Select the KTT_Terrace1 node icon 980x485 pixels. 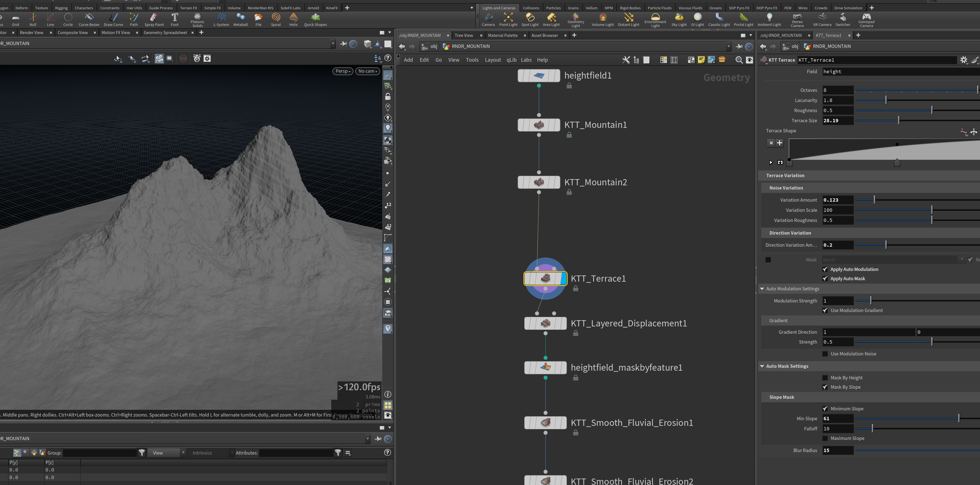[x=545, y=279]
